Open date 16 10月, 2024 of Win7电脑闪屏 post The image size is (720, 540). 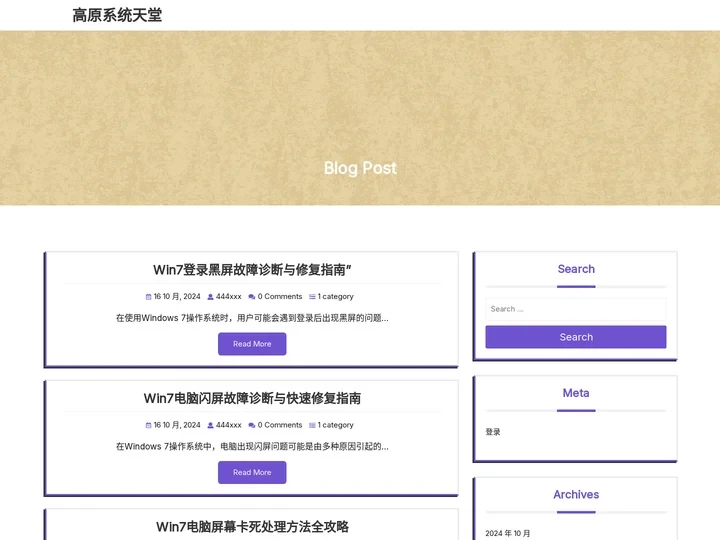point(177,425)
